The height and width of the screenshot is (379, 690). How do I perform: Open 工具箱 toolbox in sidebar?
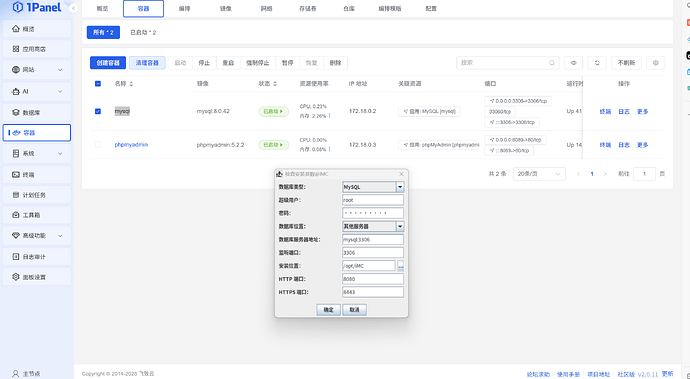(37, 215)
